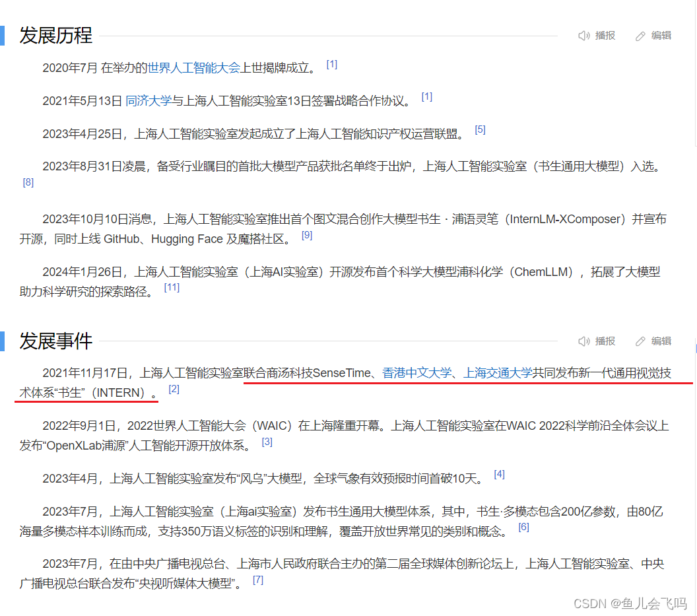Click reference [3] after 开源开放体系
This screenshot has height=616, width=697.
pos(267,442)
